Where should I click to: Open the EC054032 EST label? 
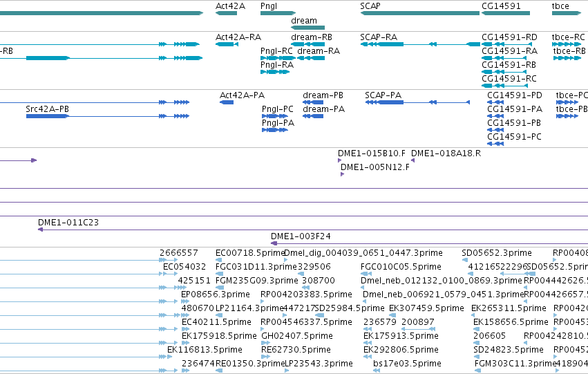click(184, 267)
